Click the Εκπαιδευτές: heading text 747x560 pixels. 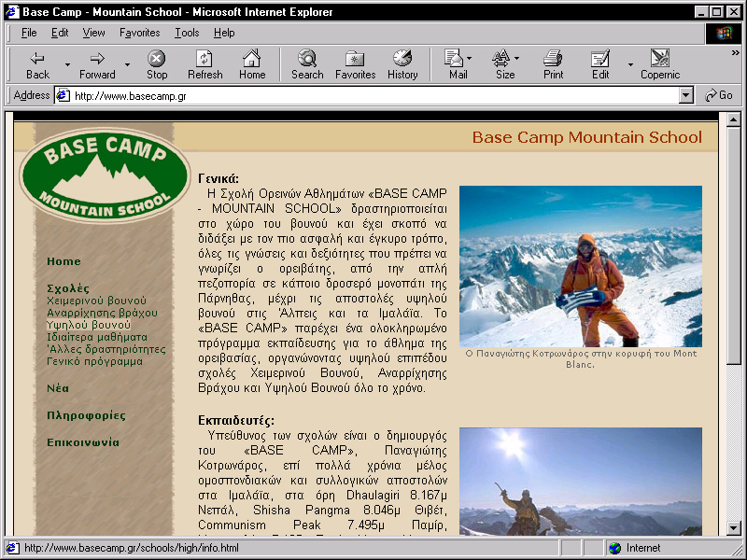(x=236, y=421)
